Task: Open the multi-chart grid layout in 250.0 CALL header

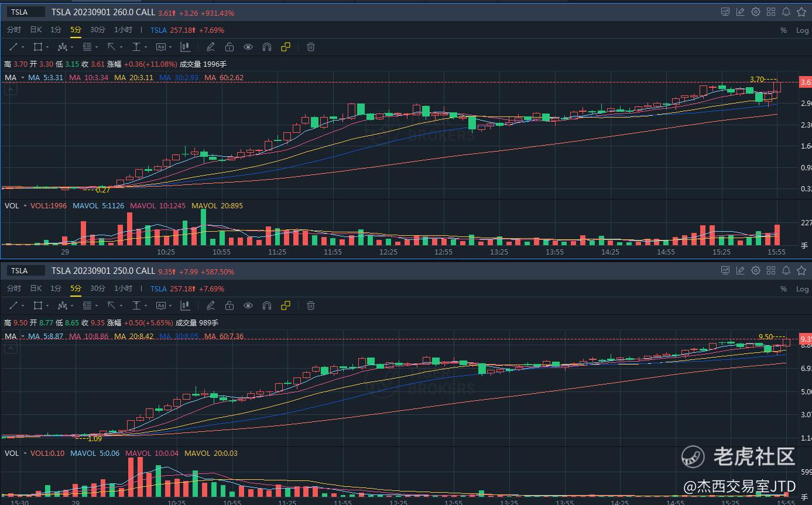Action: point(771,270)
